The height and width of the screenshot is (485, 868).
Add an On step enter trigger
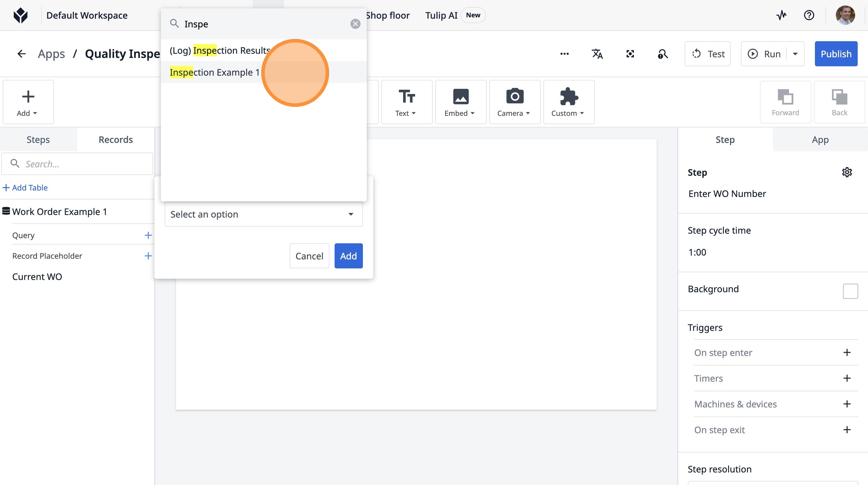(847, 352)
